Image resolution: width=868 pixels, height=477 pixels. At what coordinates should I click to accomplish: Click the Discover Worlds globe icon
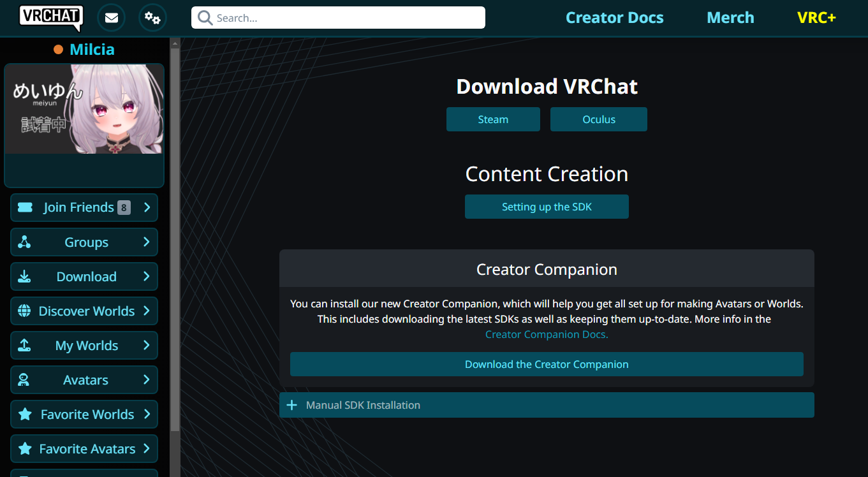(x=24, y=311)
